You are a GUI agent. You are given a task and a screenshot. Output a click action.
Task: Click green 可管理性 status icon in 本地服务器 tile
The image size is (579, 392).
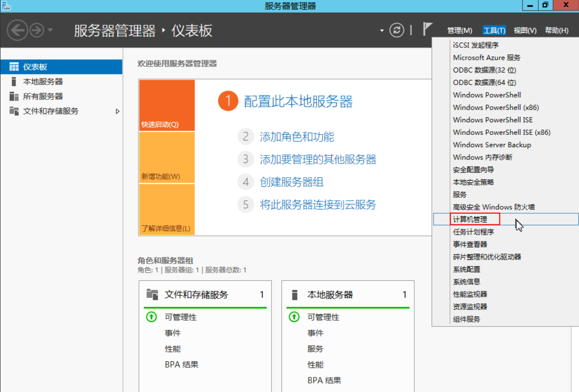tap(294, 317)
